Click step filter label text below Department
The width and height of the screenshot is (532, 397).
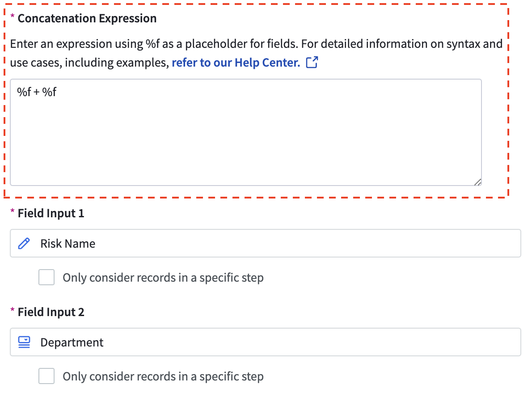pos(163,376)
